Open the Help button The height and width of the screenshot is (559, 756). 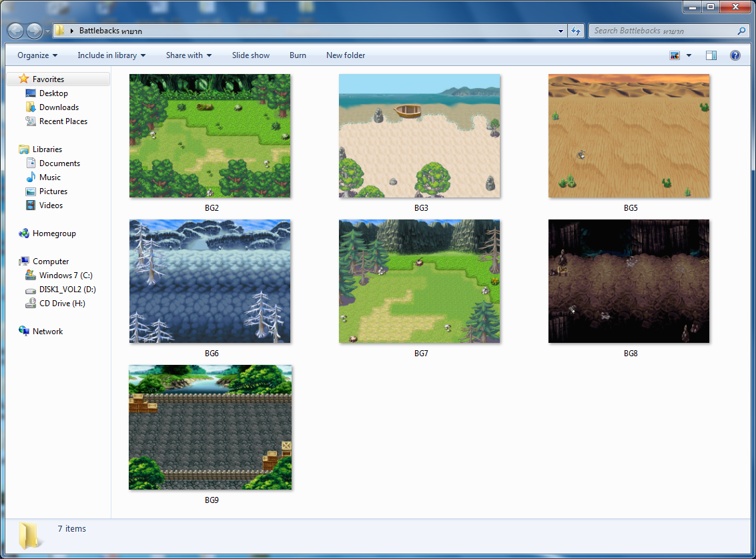coord(735,55)
